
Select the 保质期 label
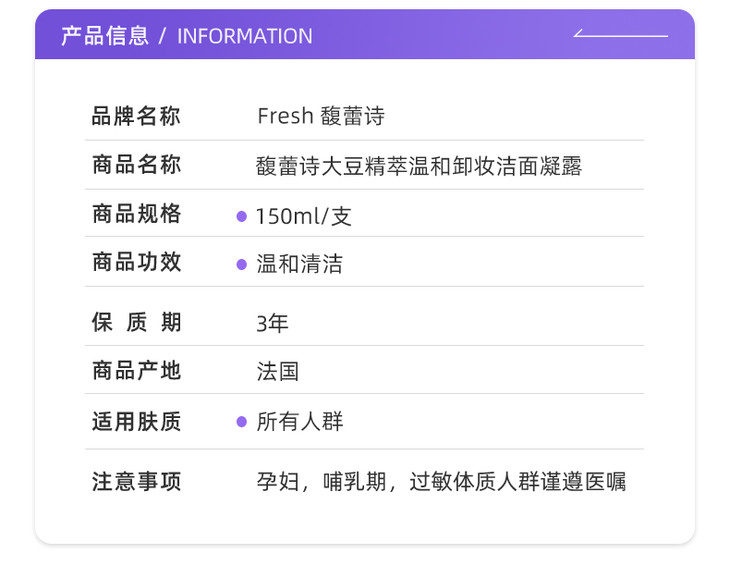pos(136,322)
